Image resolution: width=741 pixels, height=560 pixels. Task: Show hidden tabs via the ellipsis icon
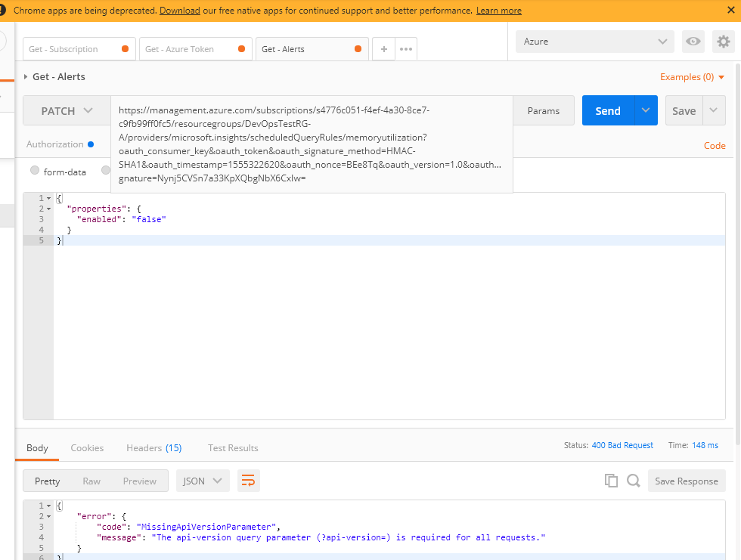click(x=406, y=48)
